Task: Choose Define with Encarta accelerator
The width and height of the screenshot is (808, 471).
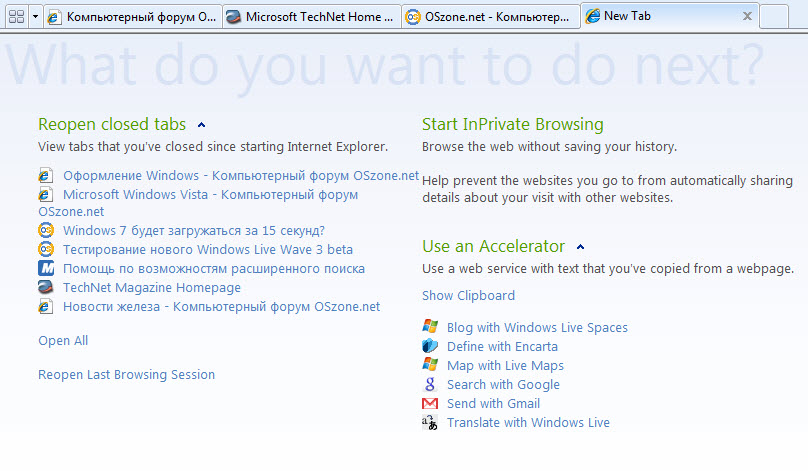Action: (502, 347)
